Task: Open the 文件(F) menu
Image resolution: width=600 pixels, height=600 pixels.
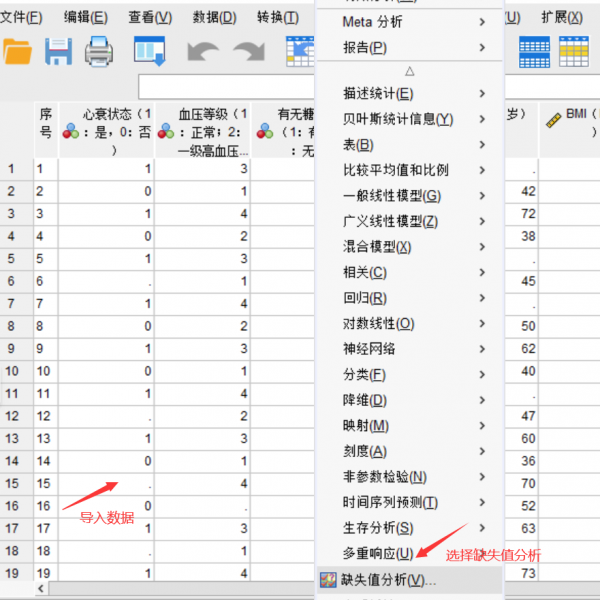Action: coord(21,17)
